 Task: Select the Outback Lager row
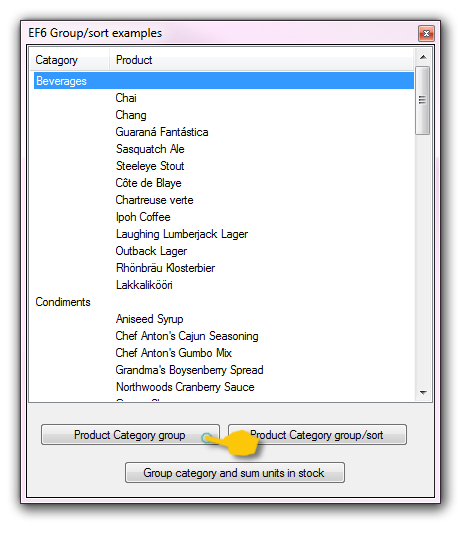click(224, 251)
